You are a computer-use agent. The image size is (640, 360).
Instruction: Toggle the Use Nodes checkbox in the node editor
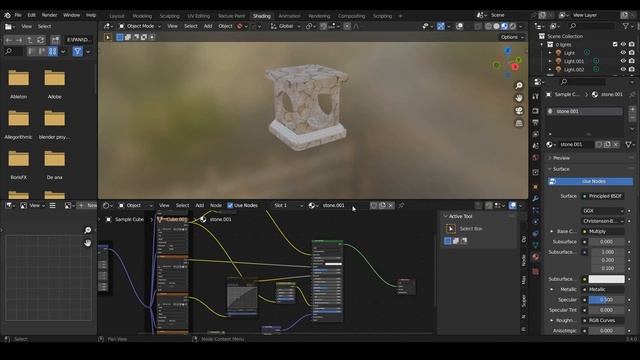(230, 205)
